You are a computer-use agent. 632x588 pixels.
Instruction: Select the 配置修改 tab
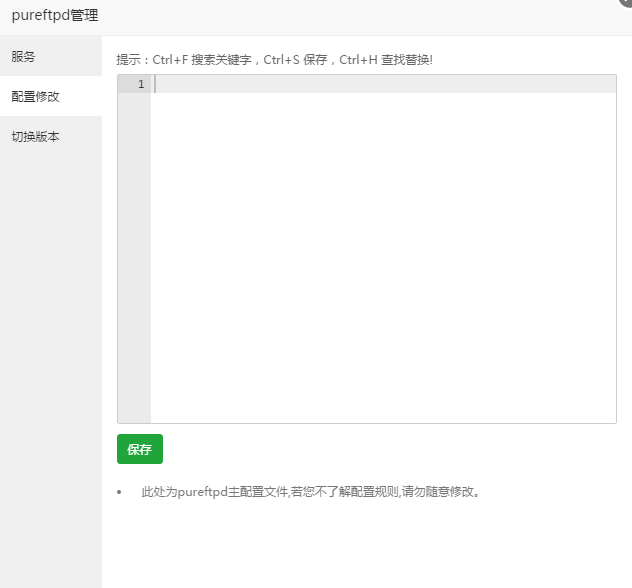coord(51,96)
